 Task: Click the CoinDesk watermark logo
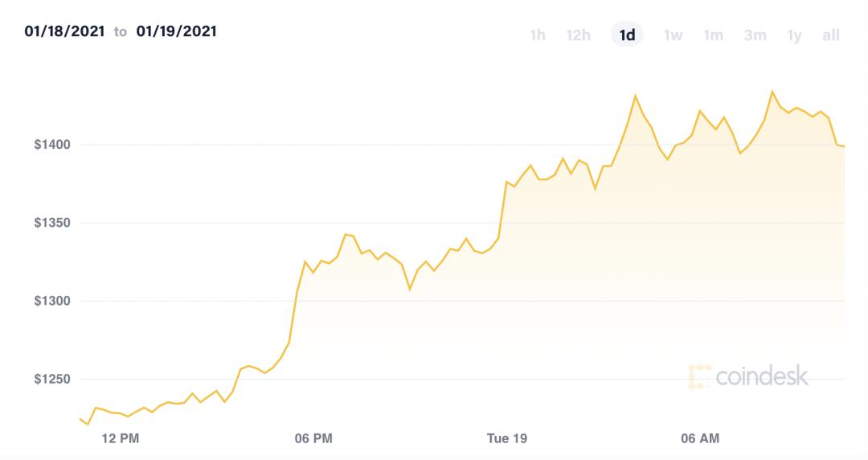point(748,377)
